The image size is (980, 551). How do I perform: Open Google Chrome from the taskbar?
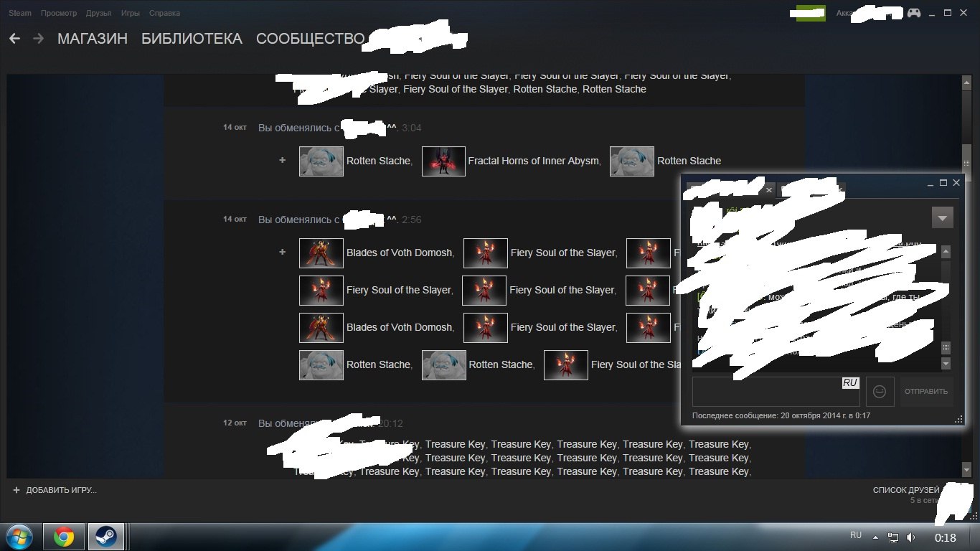[64, 537]
